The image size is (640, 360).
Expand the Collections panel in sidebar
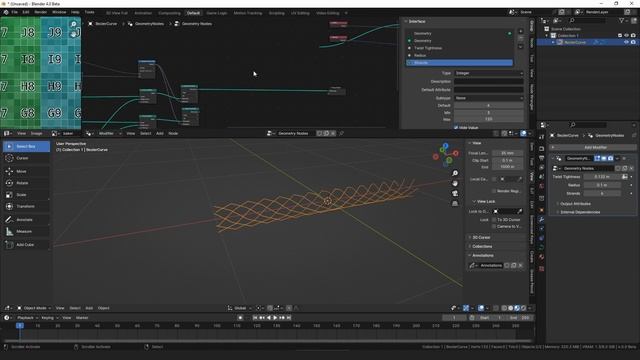point(481,246)
